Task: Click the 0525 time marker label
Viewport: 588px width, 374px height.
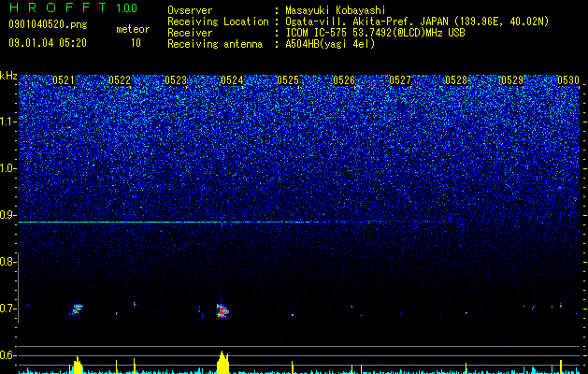Action: click(288, 80)
